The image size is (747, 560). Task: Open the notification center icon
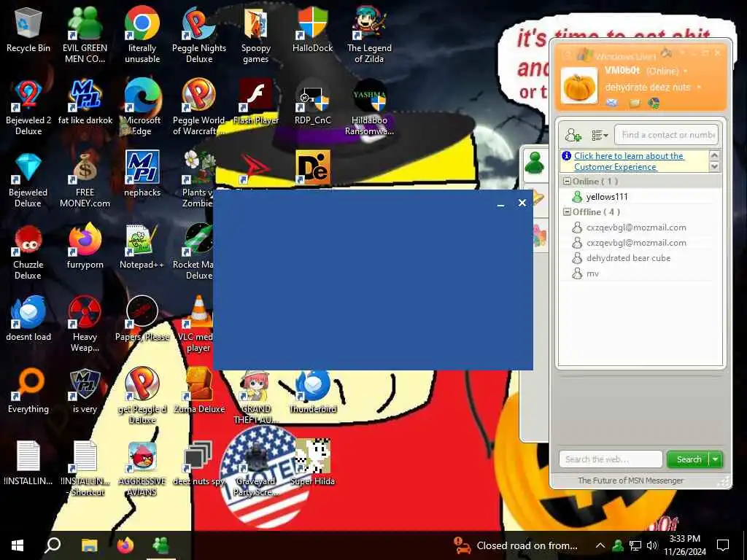[723, 545]
